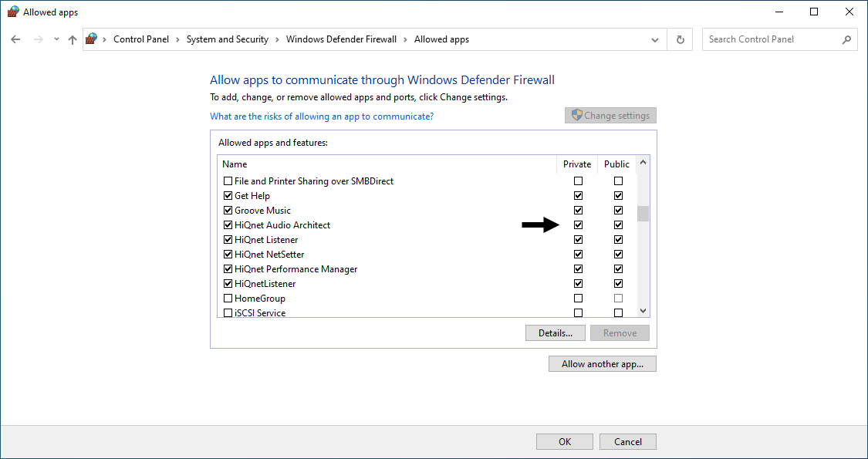The height and width of the screenshot is (459, 868).
Task: Toggle Groove Music Private checkbox
Action: pyautogui.click(x=579, y=211)
